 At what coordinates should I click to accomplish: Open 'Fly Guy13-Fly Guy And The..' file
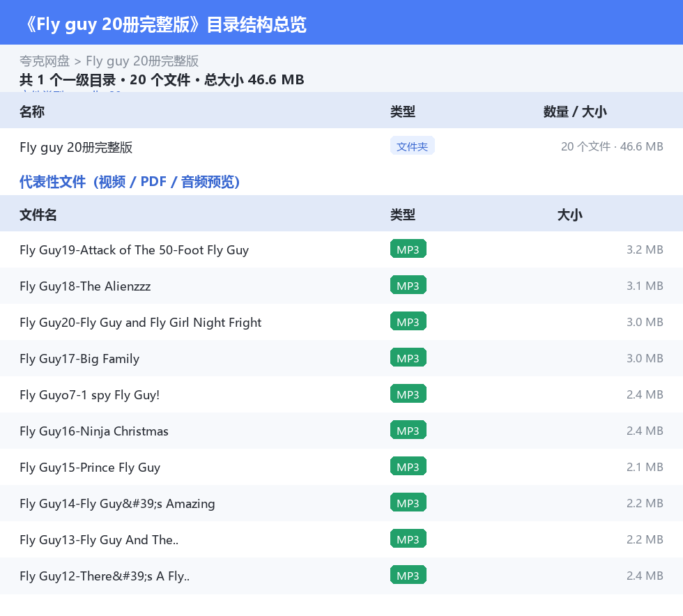pos(99,539)
